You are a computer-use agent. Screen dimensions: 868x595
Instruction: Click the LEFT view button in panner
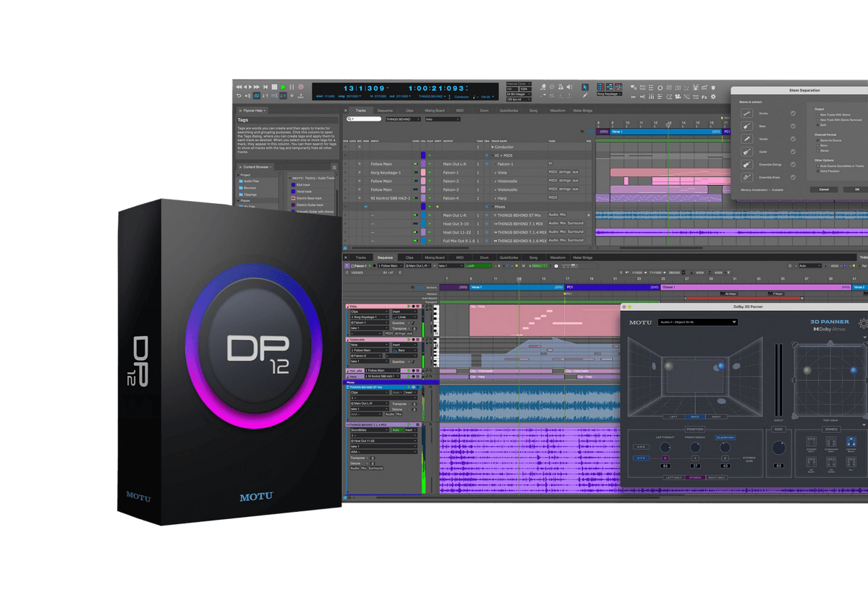click(673, 416)
